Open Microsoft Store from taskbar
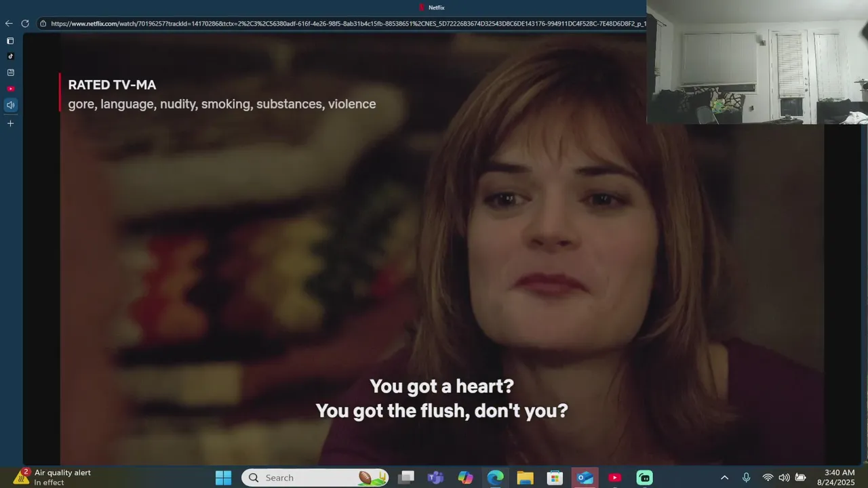This screenshot has width=868, height=488. [555, 478]
